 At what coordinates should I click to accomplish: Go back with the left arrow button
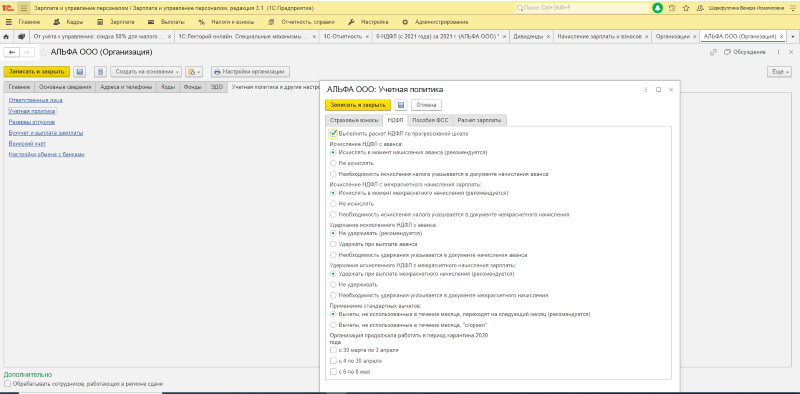pyautogui.click(x=12, y=53)
